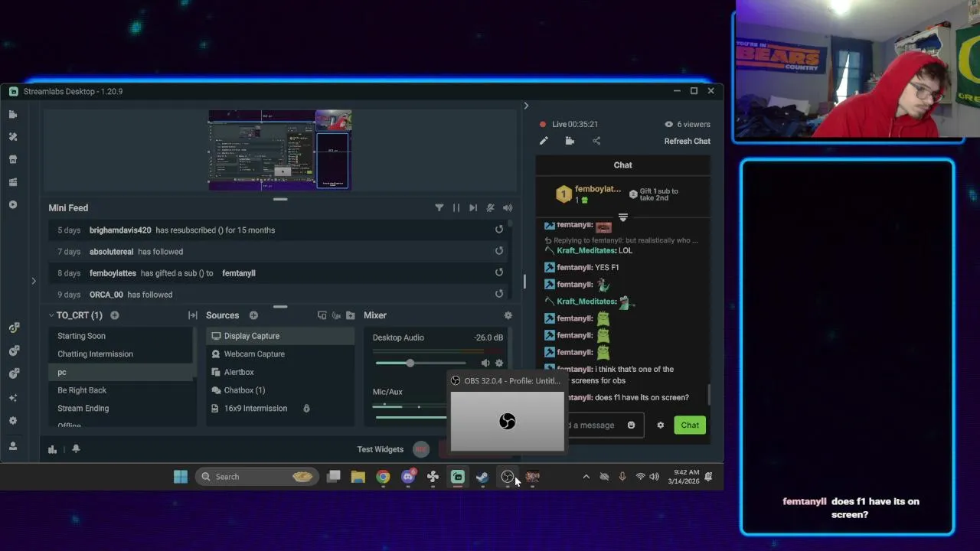Replay the brighamdavis420 resubscribed alert

click(499, 230)
